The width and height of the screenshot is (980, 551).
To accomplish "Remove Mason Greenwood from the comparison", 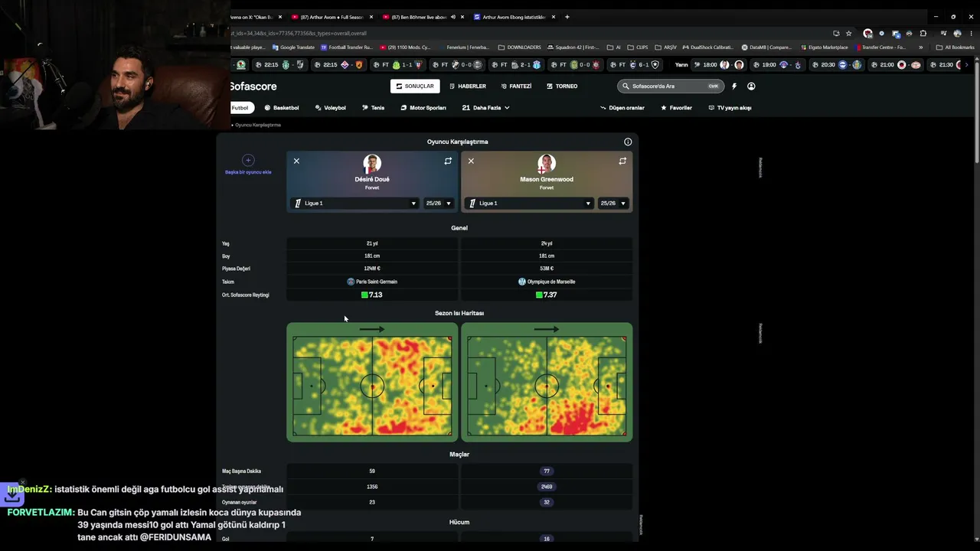I will (471, 161).
